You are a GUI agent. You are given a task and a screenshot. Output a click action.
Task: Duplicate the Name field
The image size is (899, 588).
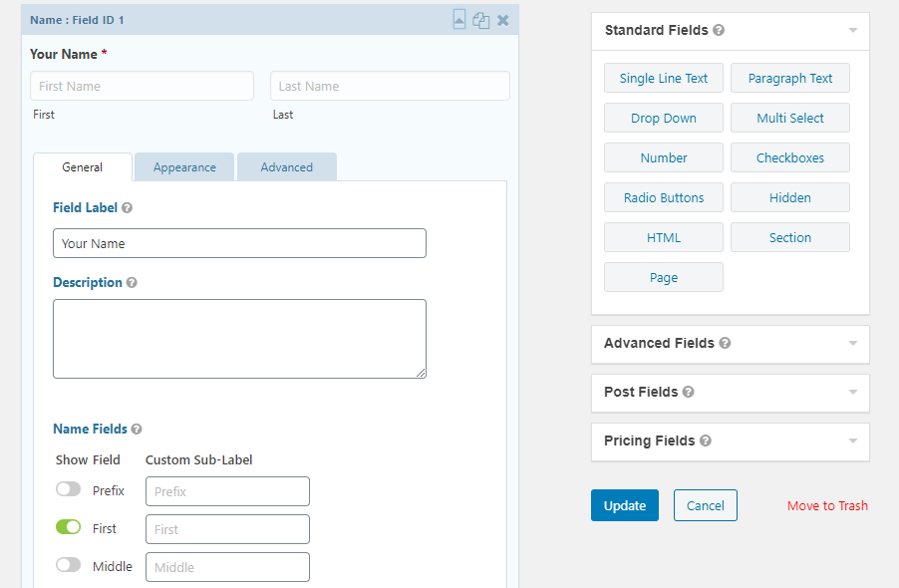tap(481, 19)
